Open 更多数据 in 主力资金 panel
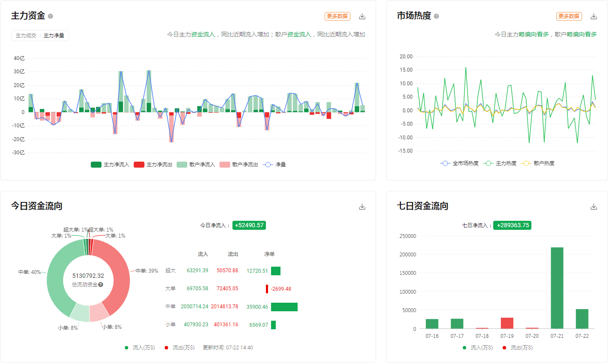This screenshot has width=609, height=364. coord(337,16)
